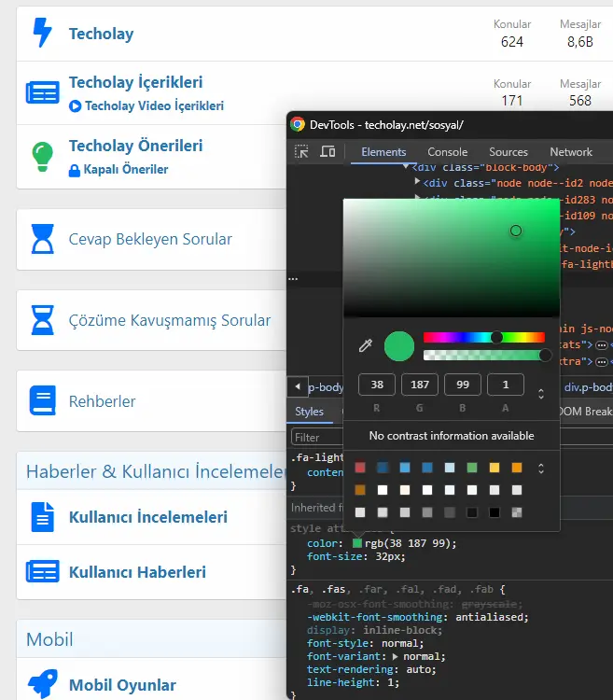Image resolution: width=613 pixels, height=700 pixels.
Task: Open the Kullanıcı Haberleri forum link
Action: tap(137, 572)
